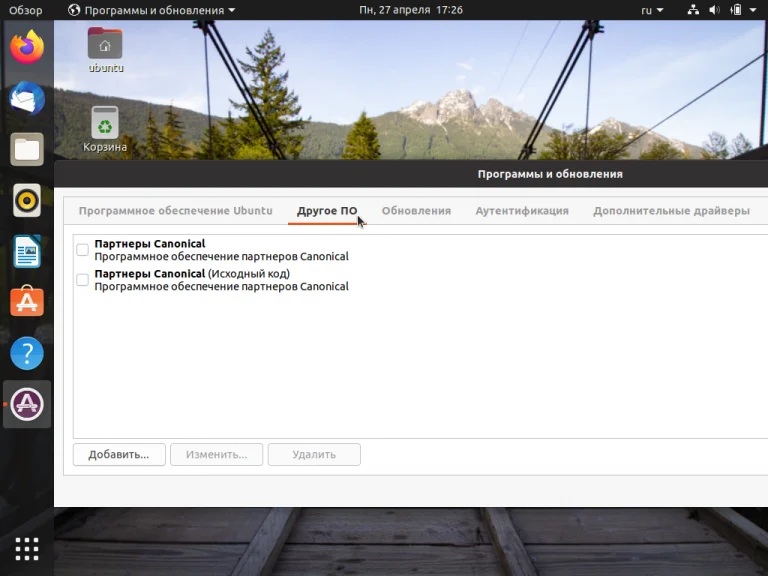Click the Software Updater dock icon
The width and height of the screenshot is (768, 576).
click(x=27, y=404)
